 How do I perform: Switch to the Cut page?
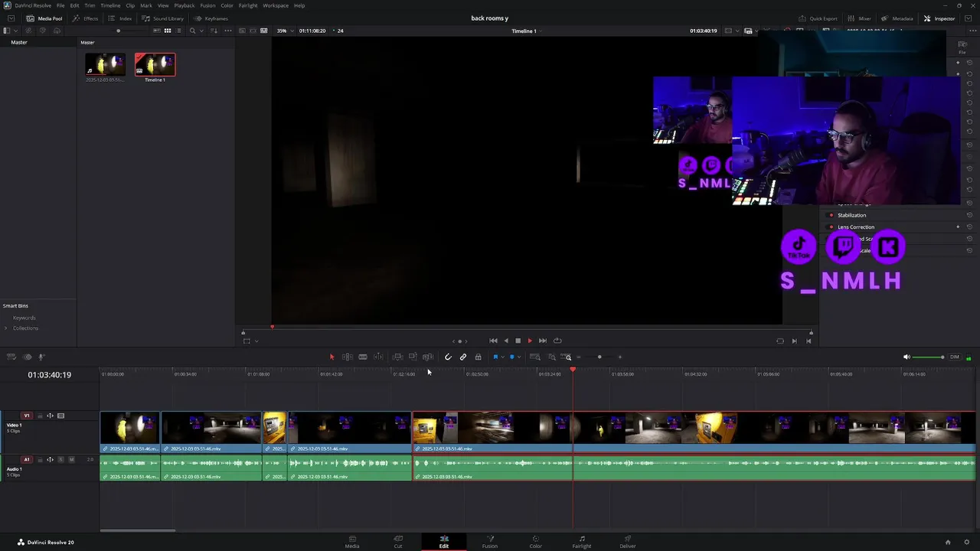point(398,542)
